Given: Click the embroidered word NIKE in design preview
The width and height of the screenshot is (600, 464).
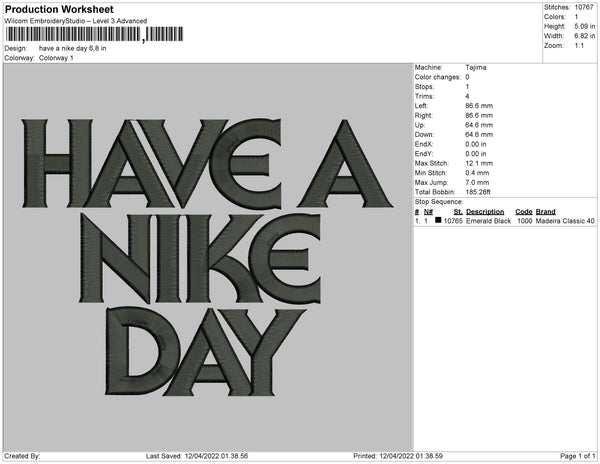Looking at the screenshot, I should pyautogui.click(x=200, y=258).
